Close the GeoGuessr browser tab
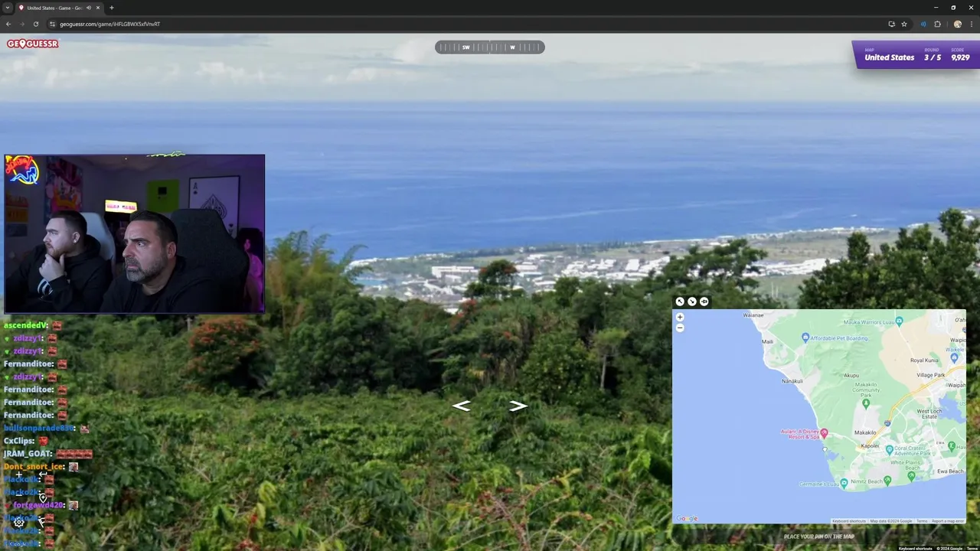 (x=98, y=8)
